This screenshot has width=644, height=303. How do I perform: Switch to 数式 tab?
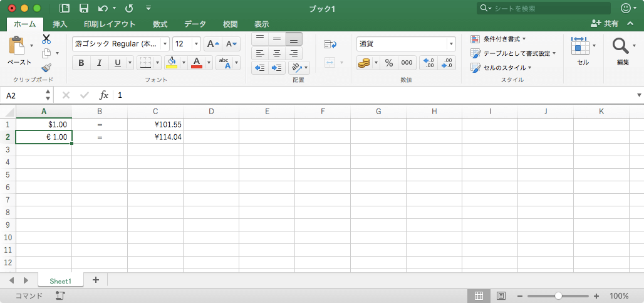pos(160,24)
